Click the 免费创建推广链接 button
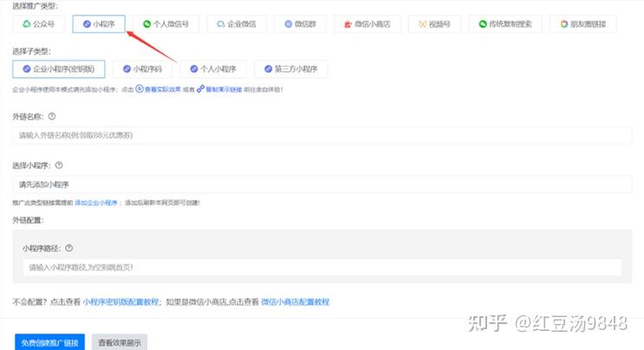This screenshot has width=644, height=350. tap(49, 342)
